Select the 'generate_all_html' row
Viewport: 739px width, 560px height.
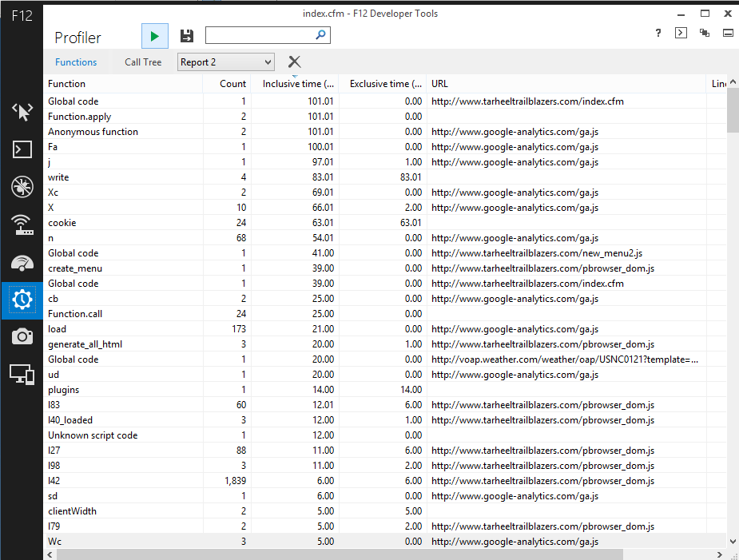coord(386,344)
